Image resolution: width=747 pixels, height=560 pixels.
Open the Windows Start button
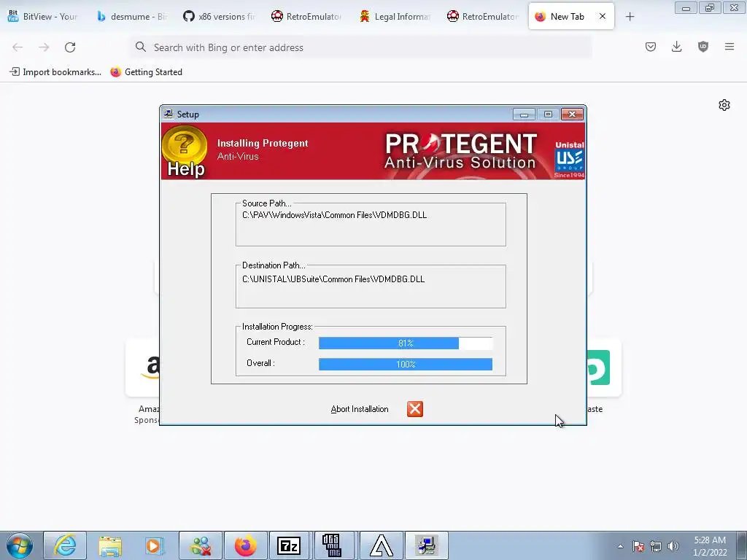[20, 545]
